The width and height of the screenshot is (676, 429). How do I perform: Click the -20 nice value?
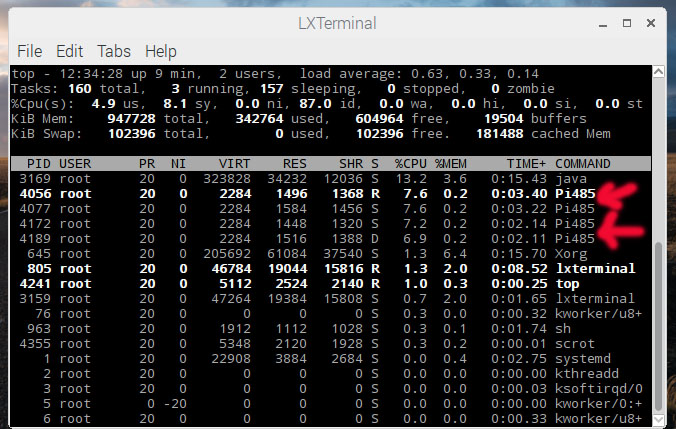point(175,404)
